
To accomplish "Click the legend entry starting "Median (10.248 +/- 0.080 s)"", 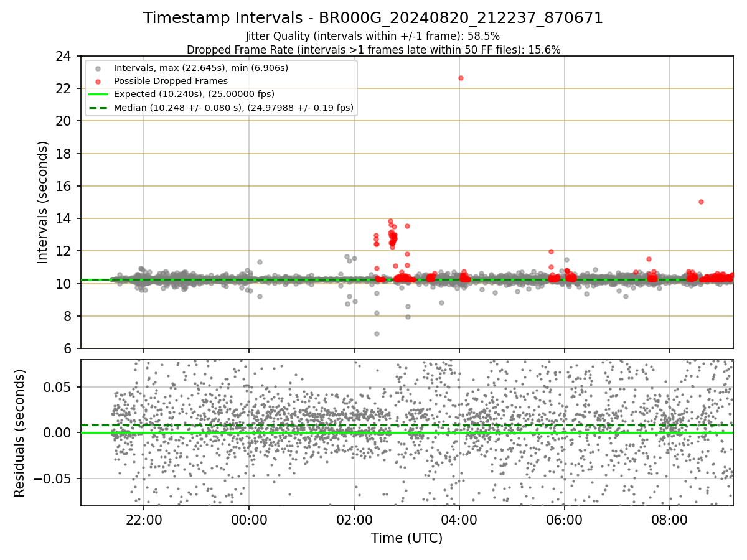I will pos(233,108).
